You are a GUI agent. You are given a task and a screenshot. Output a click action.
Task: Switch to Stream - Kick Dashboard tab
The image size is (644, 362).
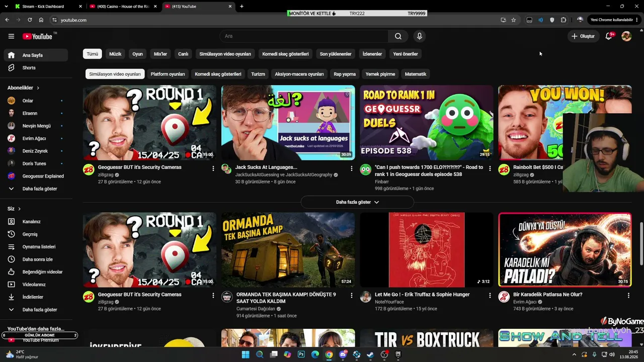pos(43,7)
